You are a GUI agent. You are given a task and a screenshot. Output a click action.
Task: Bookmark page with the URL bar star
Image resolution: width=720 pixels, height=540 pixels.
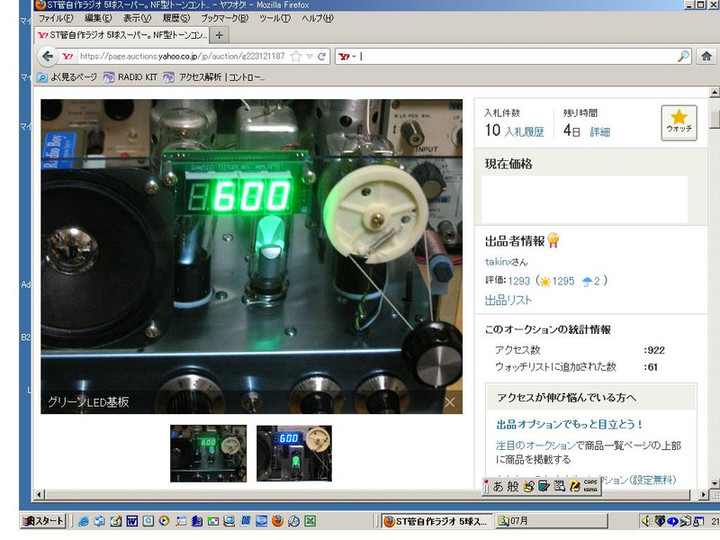(296, 57)
